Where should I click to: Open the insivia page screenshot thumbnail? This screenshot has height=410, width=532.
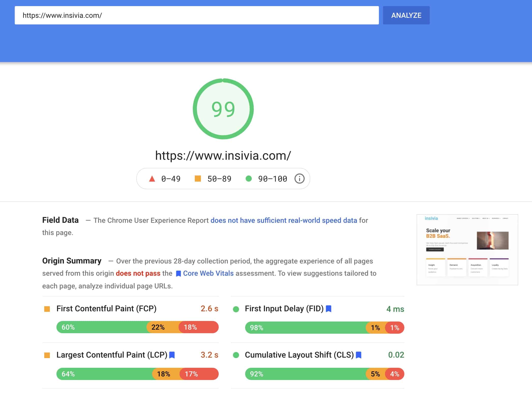467,250
